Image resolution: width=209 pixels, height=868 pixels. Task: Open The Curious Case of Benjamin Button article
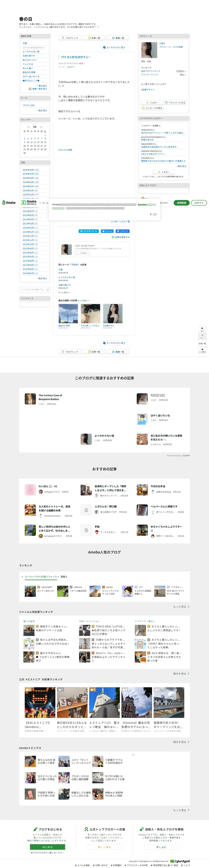(50, 397)
